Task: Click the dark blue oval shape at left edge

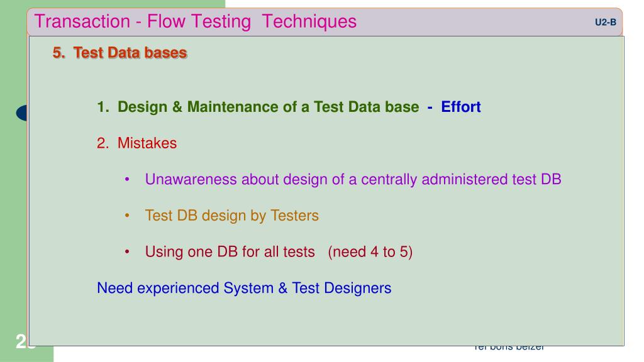Action: click(x=22, y=113)
